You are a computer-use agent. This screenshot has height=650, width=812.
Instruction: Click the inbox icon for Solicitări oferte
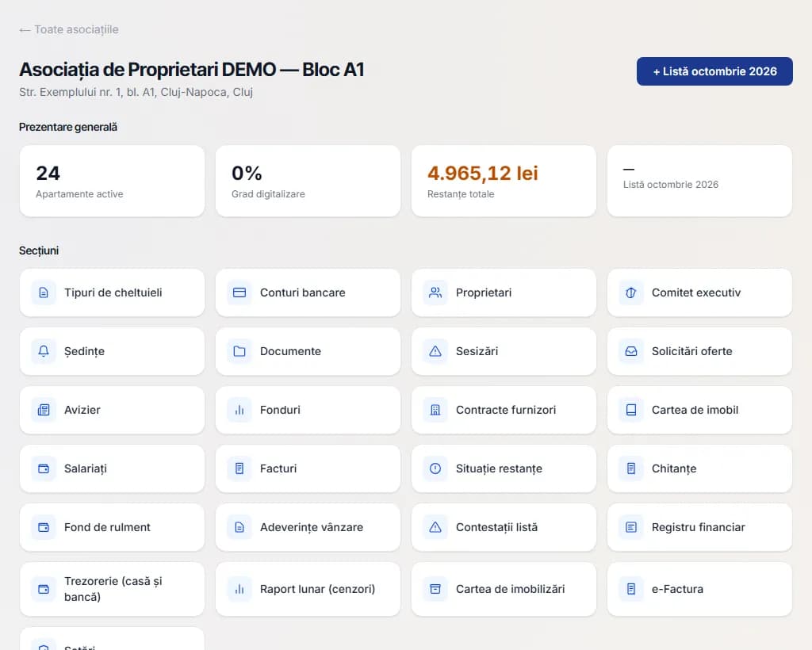point(631,351)
